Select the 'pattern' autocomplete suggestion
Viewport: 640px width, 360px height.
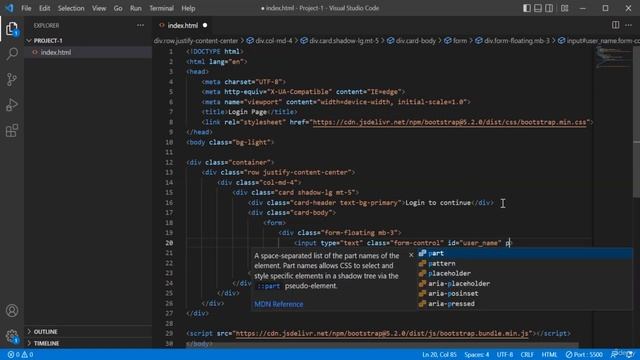point(525,264)
